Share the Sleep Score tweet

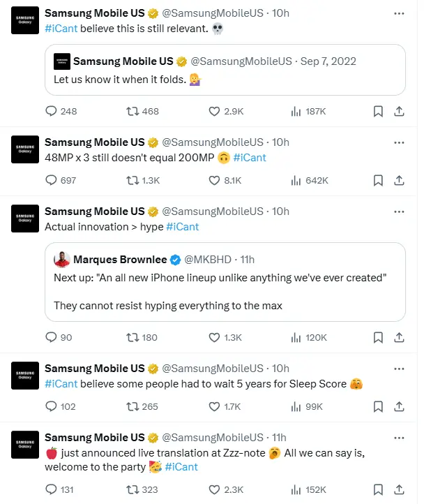coord(399,406)
